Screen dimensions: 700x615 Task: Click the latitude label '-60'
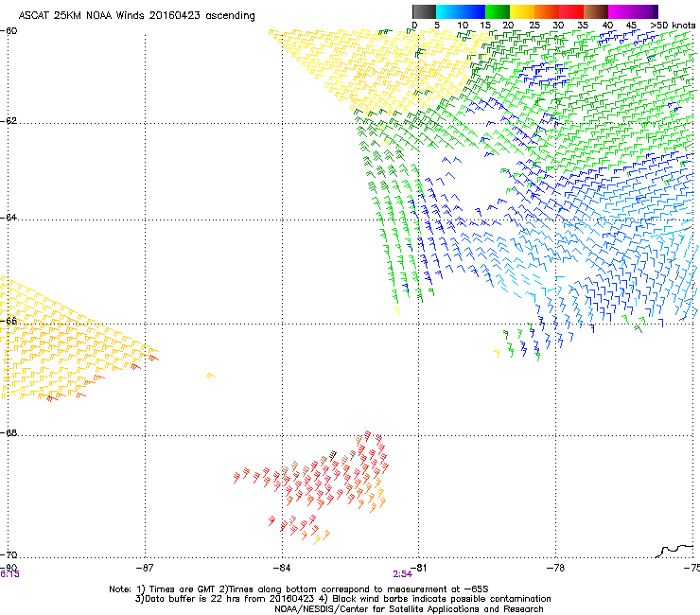pyautogui.click(x=9, y=31)
